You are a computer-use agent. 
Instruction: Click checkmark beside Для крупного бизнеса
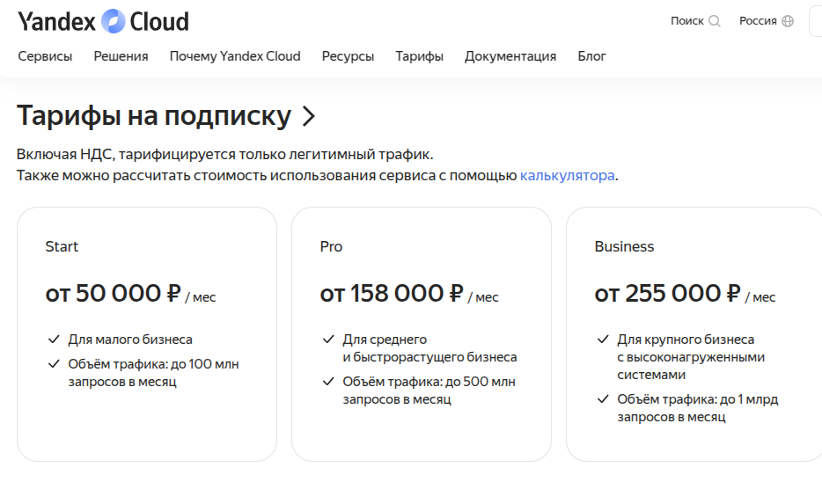tap(603, 340)
